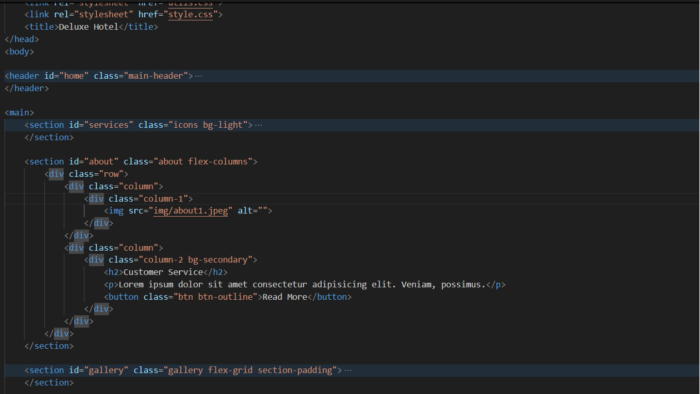Click the Customer Service h2 heading line
This screenshot has width=700, height=394.
pyautogui.click(x=166, y=272)
